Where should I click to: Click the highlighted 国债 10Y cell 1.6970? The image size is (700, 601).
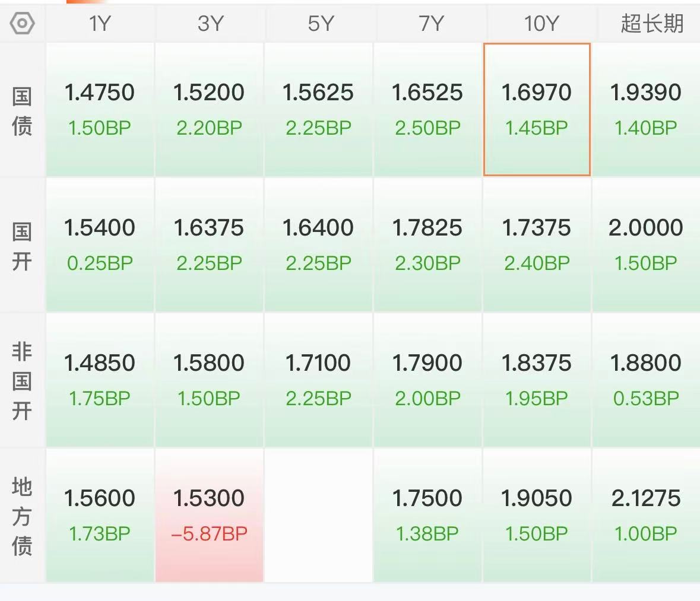(537, 109)
